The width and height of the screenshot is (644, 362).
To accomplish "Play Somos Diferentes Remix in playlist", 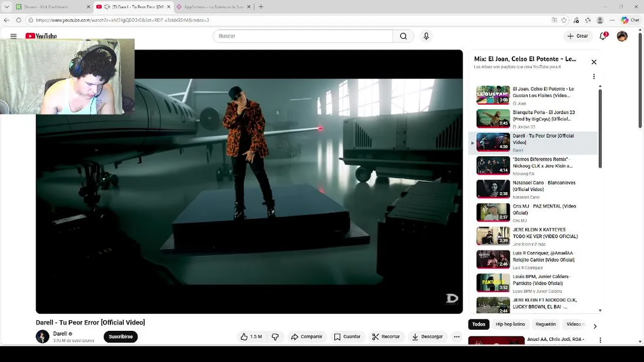I will tap(534, 166).
